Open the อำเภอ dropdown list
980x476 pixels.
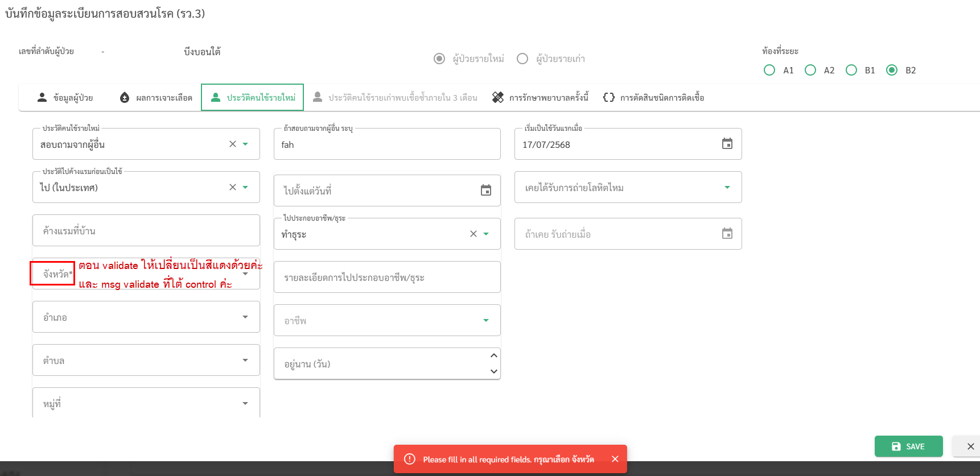point(245,317)
